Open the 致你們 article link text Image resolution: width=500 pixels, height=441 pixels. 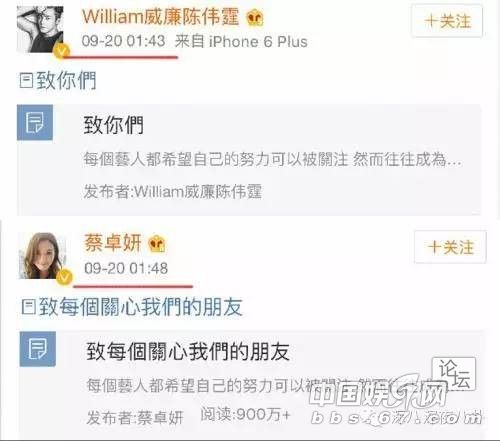pyautogui.click(x=66, y=80)
